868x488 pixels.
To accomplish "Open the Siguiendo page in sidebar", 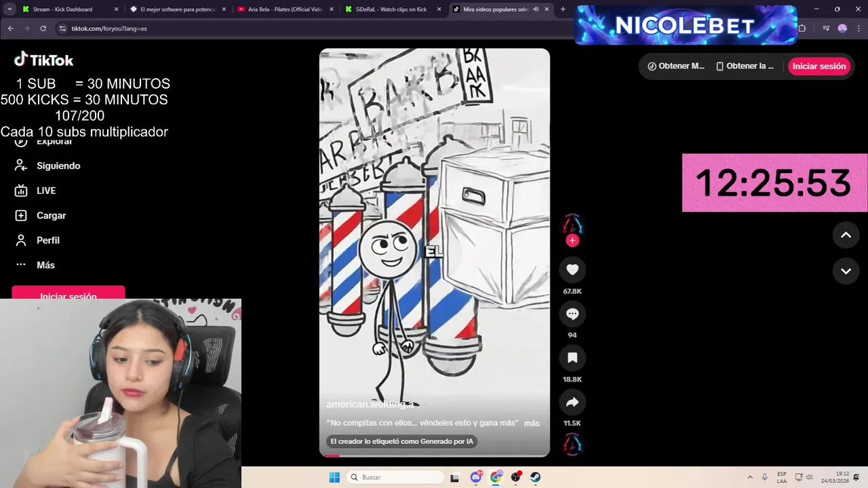I will 47,166.
